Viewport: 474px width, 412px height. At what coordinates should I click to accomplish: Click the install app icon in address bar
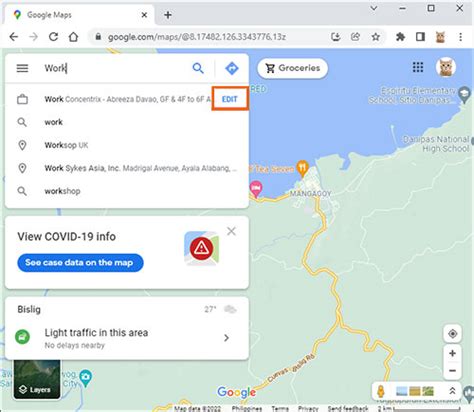[x=336, y=37]
